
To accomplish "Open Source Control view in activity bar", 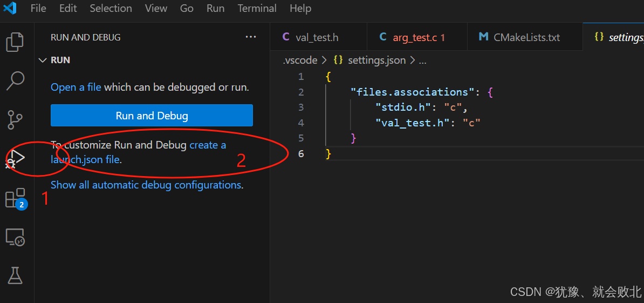I will pyautogui.click(x=15, y=120).
